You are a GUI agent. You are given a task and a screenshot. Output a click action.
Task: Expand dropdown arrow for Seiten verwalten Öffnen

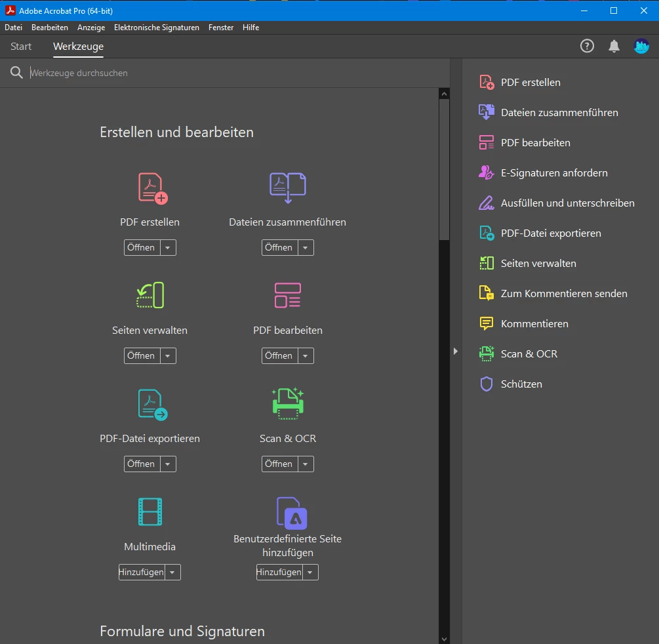click(168, 355)
